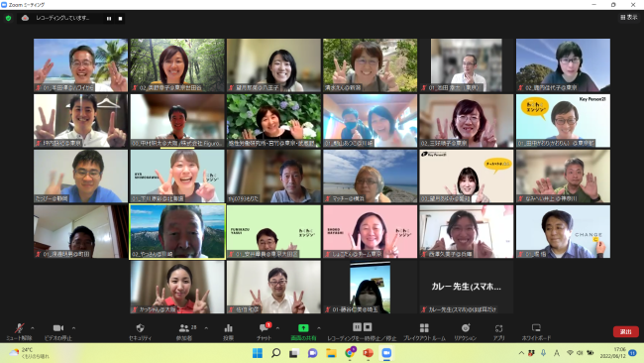Open the Polls bar chart icon

228,328
